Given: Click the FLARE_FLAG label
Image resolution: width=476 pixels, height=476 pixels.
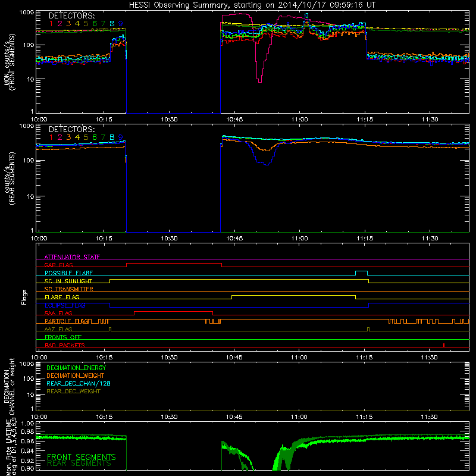Looking at the screenshot, I should click(x=62, y=297).
